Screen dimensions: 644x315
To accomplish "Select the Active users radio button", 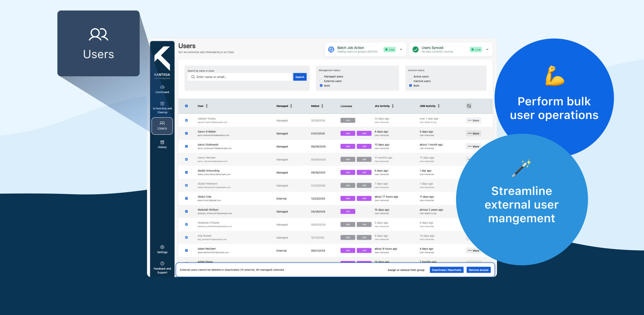I will pyautogui.click(x=411, y=76).
